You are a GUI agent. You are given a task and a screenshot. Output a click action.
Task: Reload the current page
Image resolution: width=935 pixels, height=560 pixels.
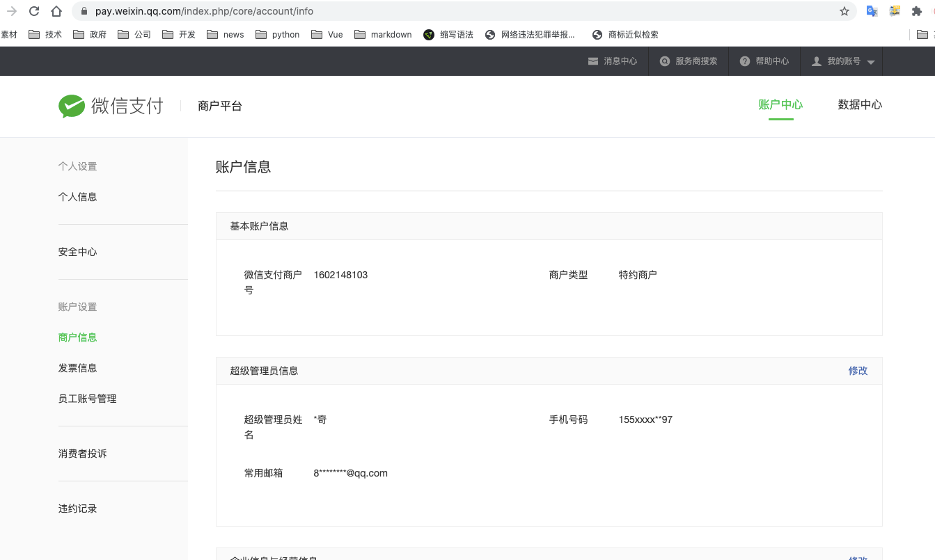[x=34, y=11]
